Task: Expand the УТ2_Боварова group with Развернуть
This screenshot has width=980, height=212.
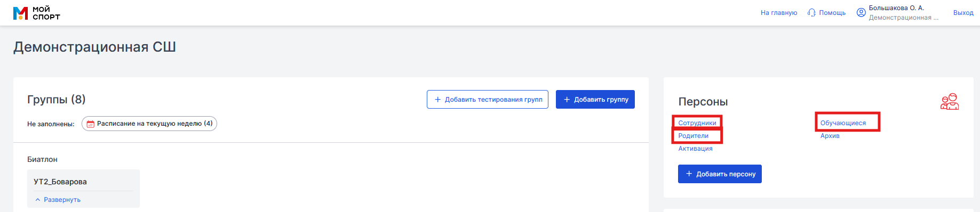Action: click(x=58, y=200)
